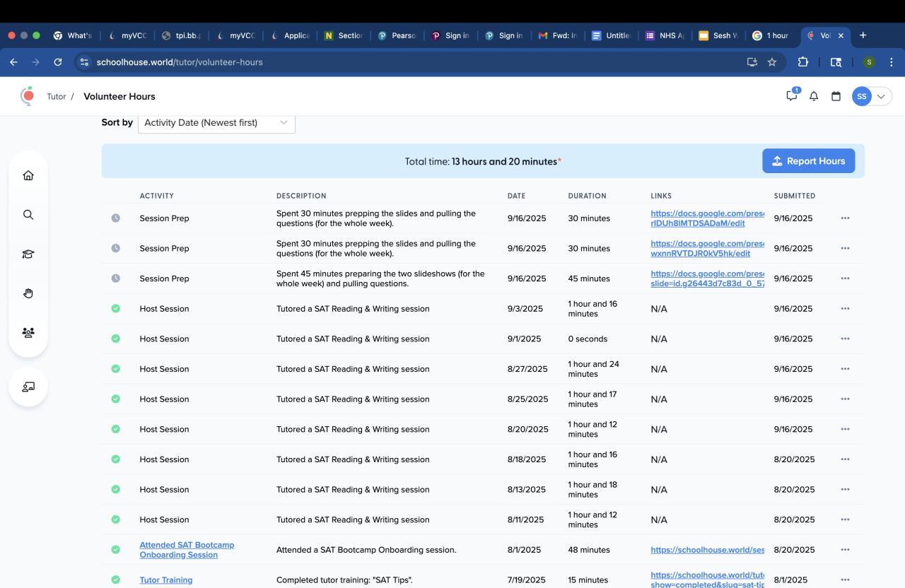
Task: Switch to the NHS browser tab
Action: click(x=665, y=35)
